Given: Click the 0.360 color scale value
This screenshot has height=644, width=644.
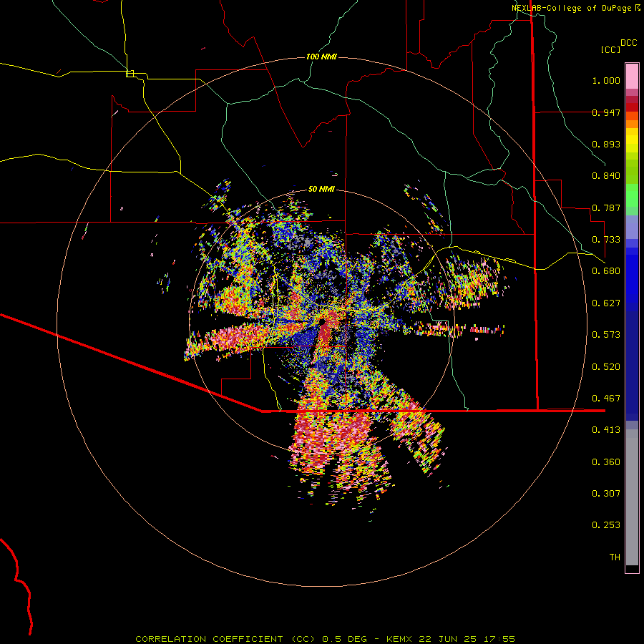Looking at the screenshot, I should point(606,462).
